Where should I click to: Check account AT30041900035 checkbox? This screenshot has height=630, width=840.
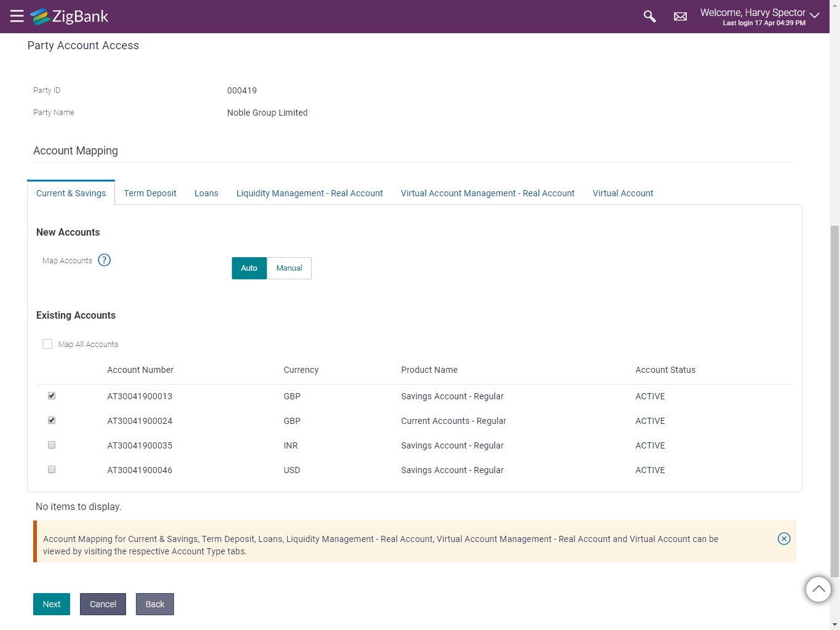pyautogui.click(x=52, y=445)
